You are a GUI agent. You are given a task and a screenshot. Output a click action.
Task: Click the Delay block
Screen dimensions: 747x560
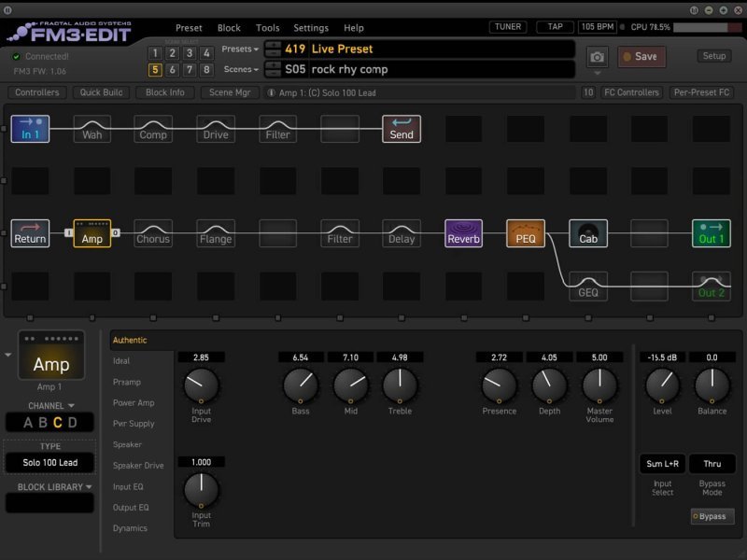point(402,234)
